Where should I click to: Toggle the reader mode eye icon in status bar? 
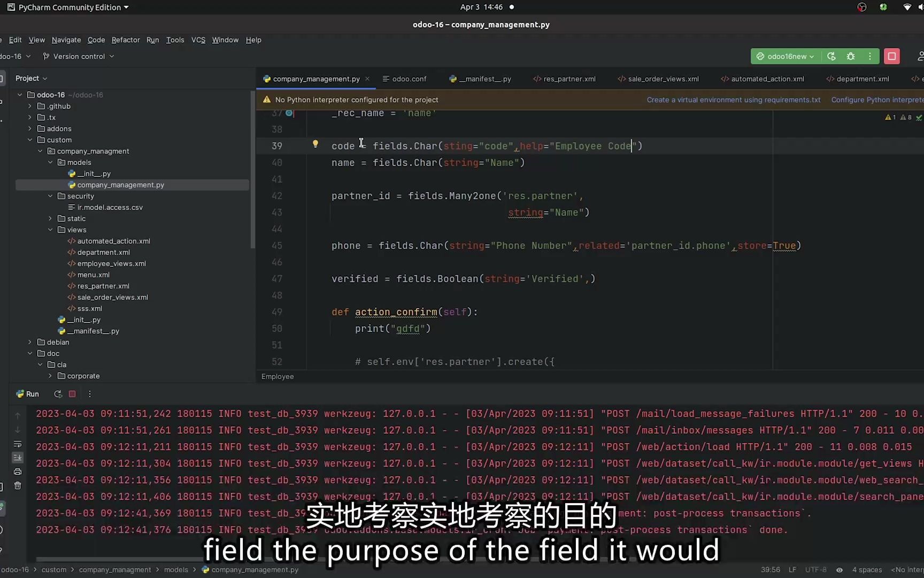838,570
